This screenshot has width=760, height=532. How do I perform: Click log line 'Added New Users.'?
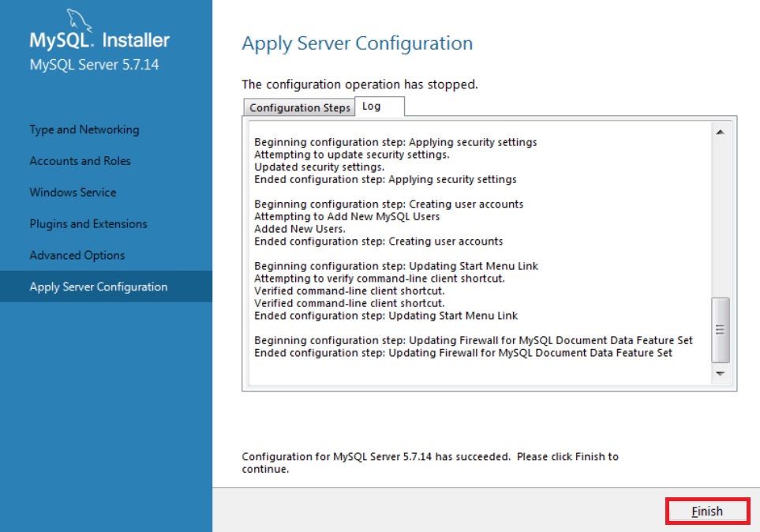pos(300,229)
